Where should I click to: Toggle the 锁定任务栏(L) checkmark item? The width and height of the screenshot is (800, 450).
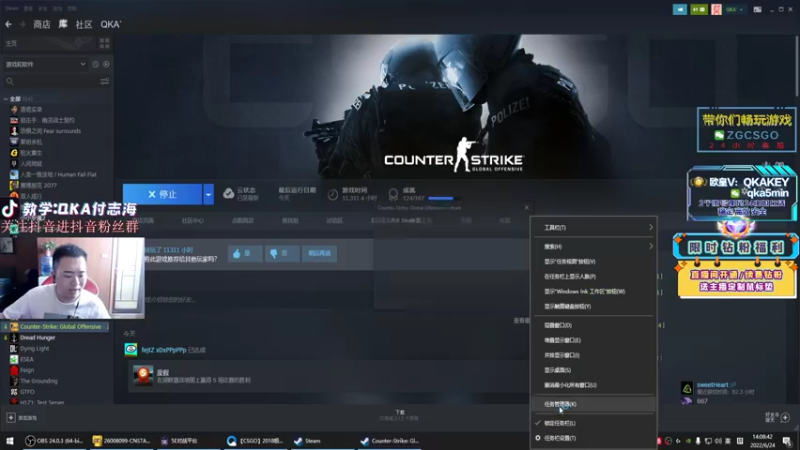pos(594,423)
